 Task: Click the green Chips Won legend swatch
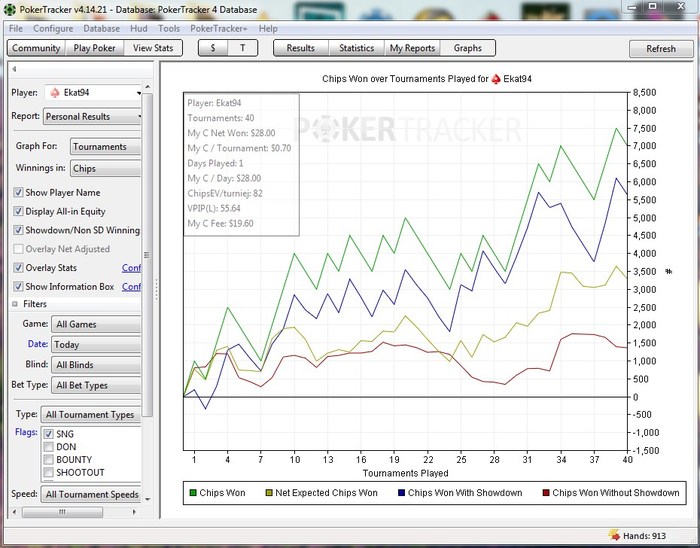(x=193, y=493)
